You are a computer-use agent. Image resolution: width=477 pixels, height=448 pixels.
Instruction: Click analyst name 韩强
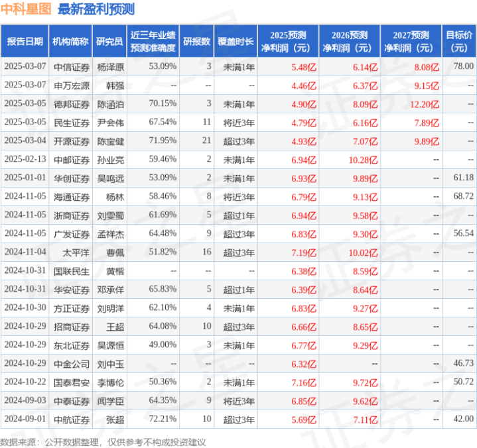(x=115, y=85)
